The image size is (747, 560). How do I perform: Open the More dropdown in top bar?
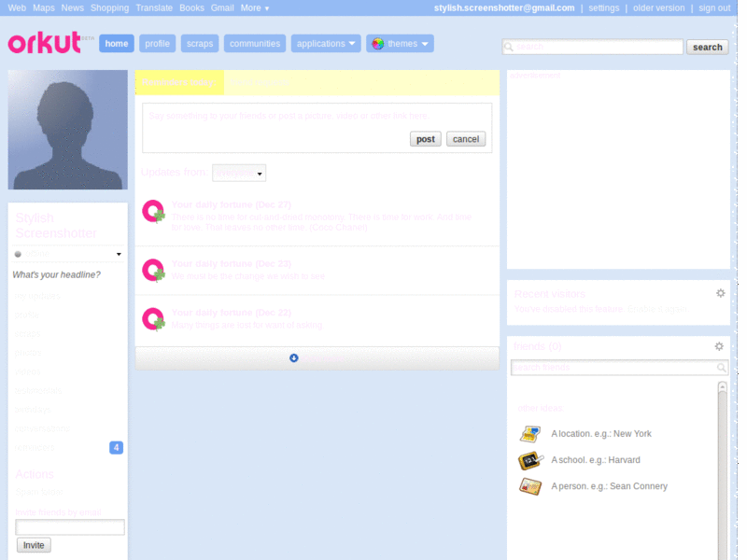coord(255,8)
